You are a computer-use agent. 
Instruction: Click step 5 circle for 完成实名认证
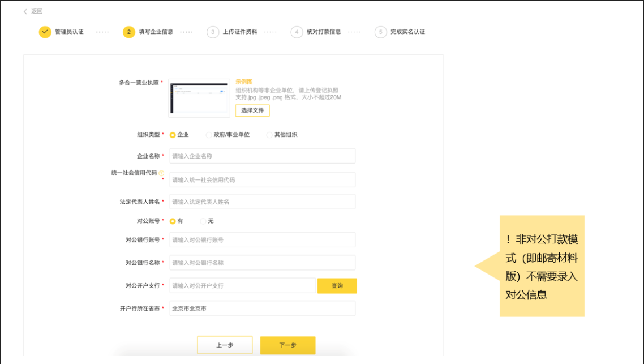pyautogui.click(x=380, y=32)
